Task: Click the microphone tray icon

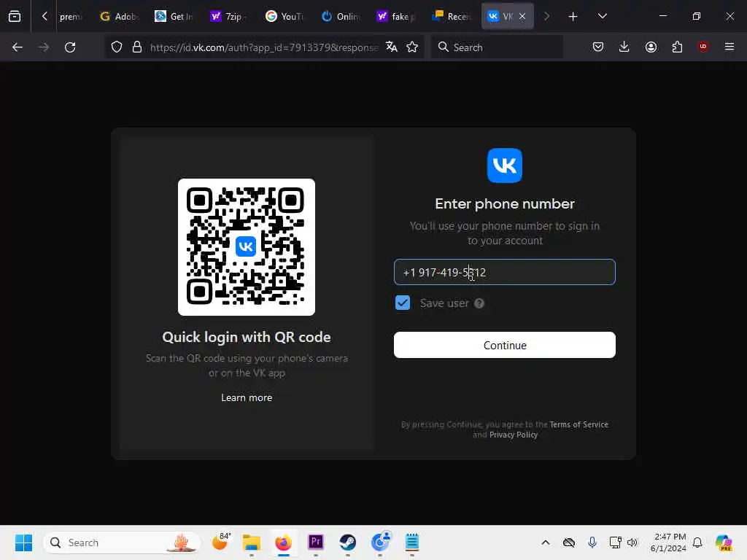Action: point(592,542)
